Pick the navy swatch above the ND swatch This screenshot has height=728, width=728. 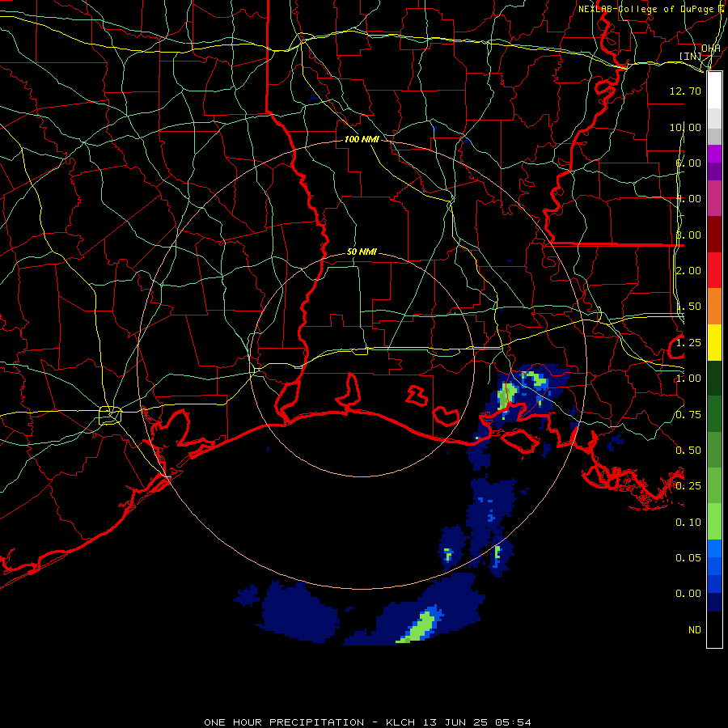(x=714, y=602)
